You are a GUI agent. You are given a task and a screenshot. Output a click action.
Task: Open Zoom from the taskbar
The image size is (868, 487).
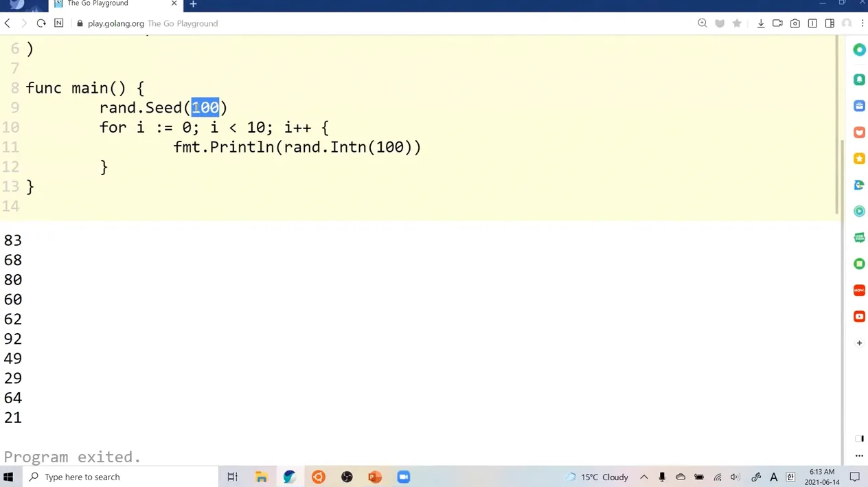404,477
